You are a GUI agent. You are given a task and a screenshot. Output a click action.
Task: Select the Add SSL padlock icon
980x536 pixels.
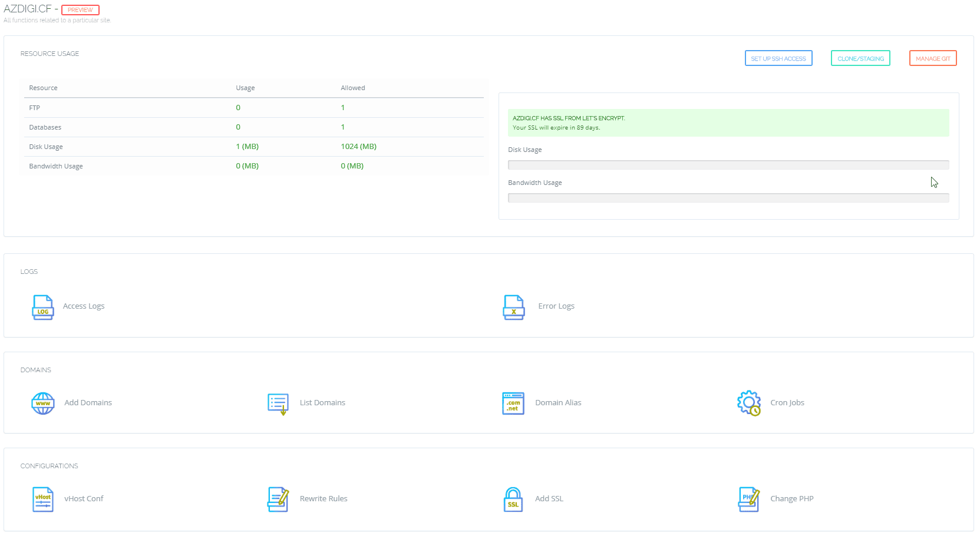(x=513, y=499)
